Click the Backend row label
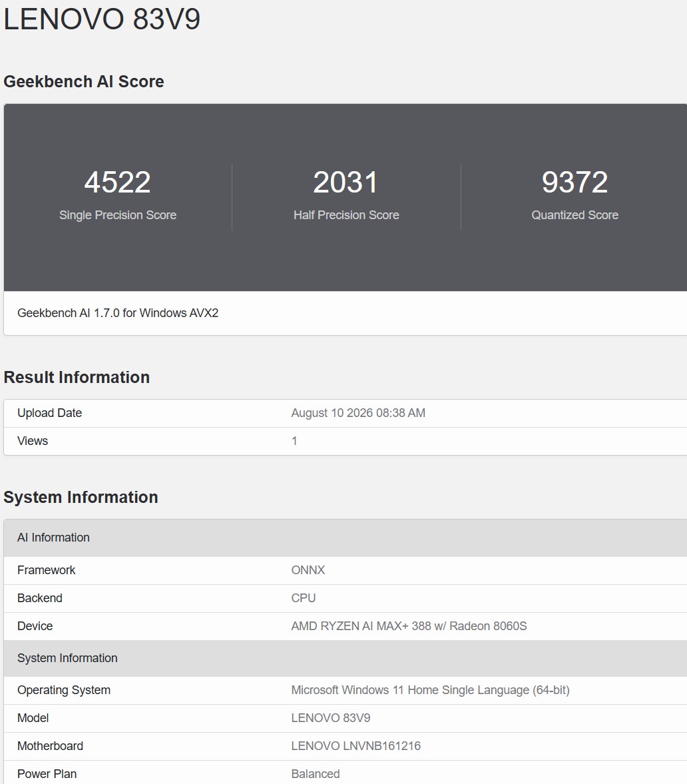 click(40, 598)
